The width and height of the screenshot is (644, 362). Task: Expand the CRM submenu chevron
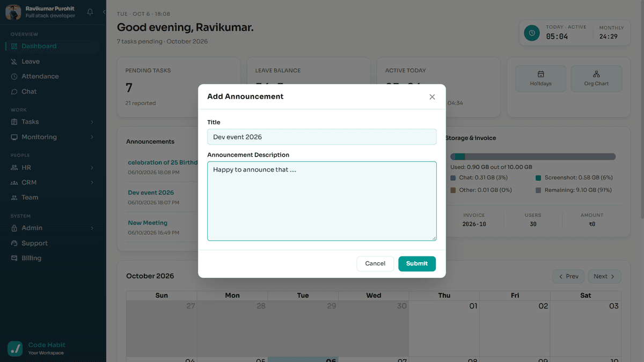pos(92,183)
